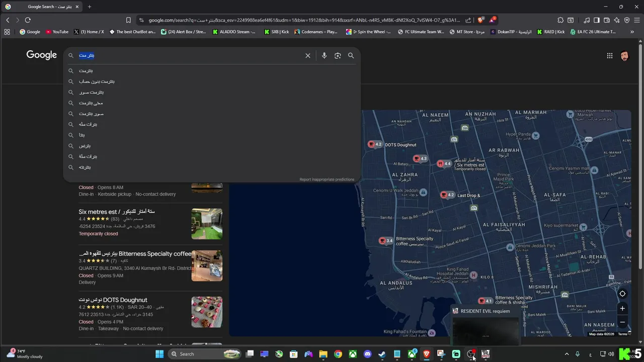Image resolution: width=644 pixels, height=362 pixels.
Task: Open the ALADDO Stream bookmark
Action: tap(234, 32)
